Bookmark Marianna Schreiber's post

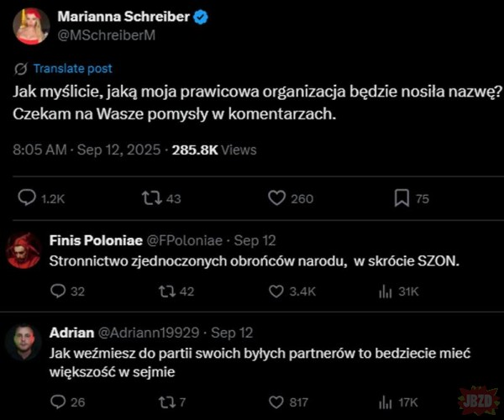click(x=402, y=198)
